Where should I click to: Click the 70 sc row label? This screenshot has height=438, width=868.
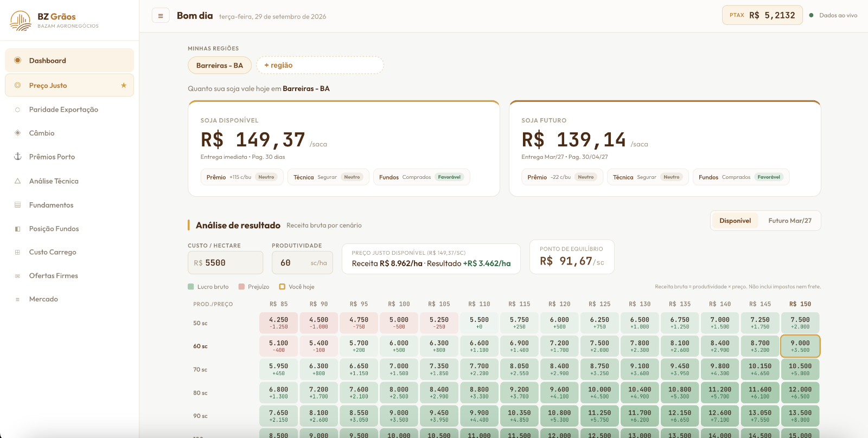point(200,370)
